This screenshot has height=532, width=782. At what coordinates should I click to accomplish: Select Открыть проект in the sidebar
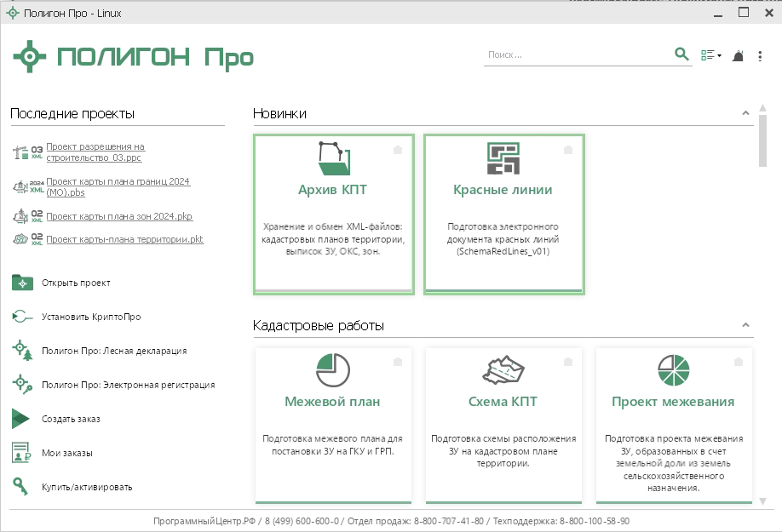click(76, 283)
